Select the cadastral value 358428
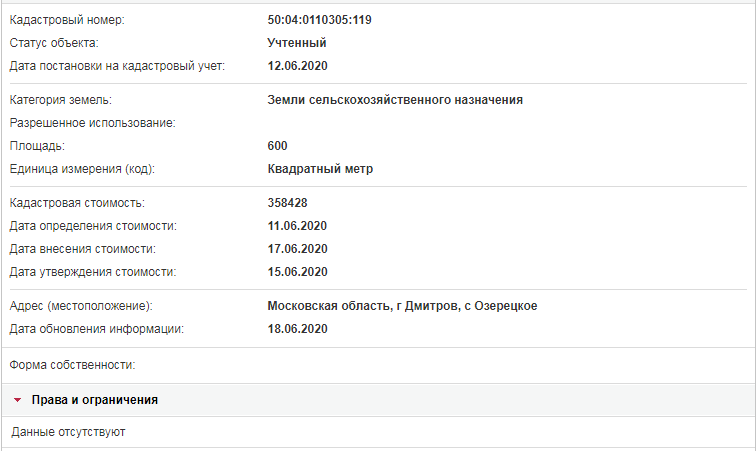This screenshot has height=451, width=756. (x=287, y=203)
